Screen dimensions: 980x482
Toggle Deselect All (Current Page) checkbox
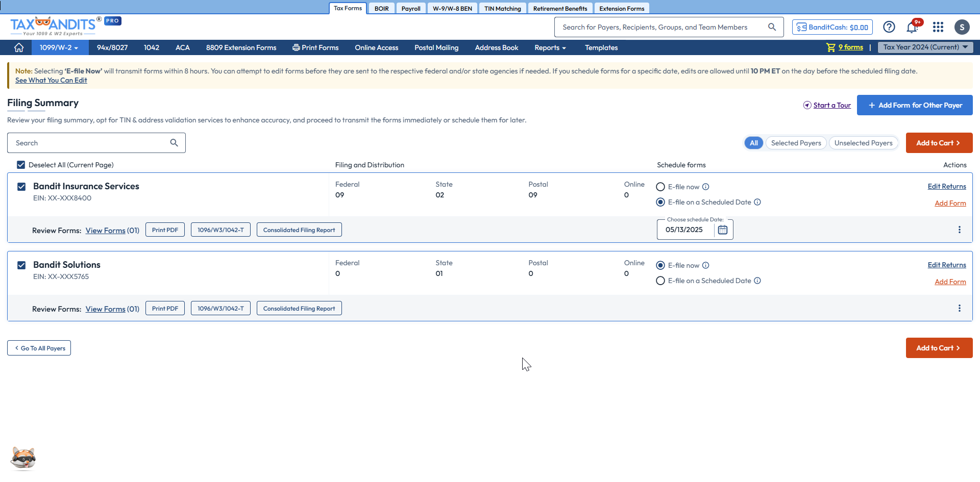[21, 165]
